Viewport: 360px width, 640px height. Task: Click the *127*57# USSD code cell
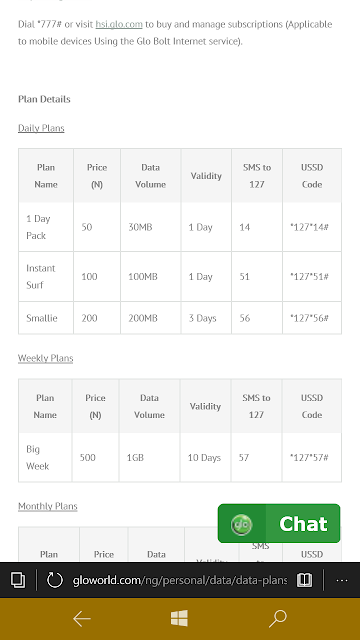[312, 458]
